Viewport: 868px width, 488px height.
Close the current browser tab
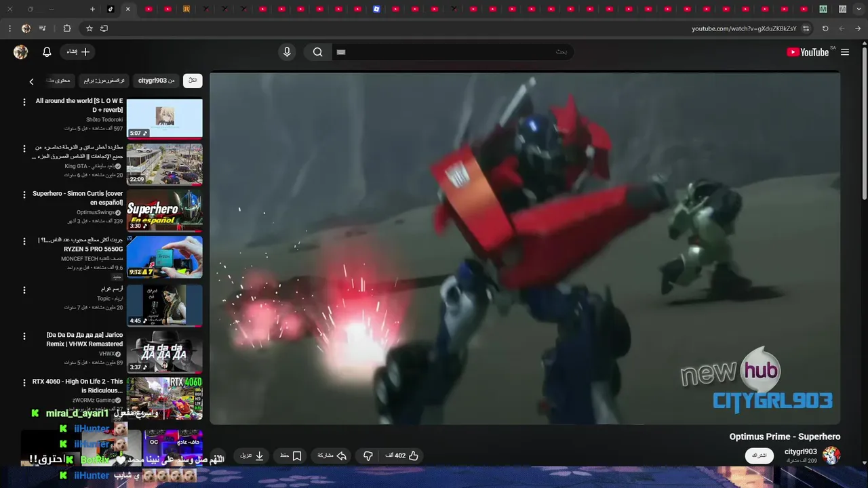[x=127, y=9]
